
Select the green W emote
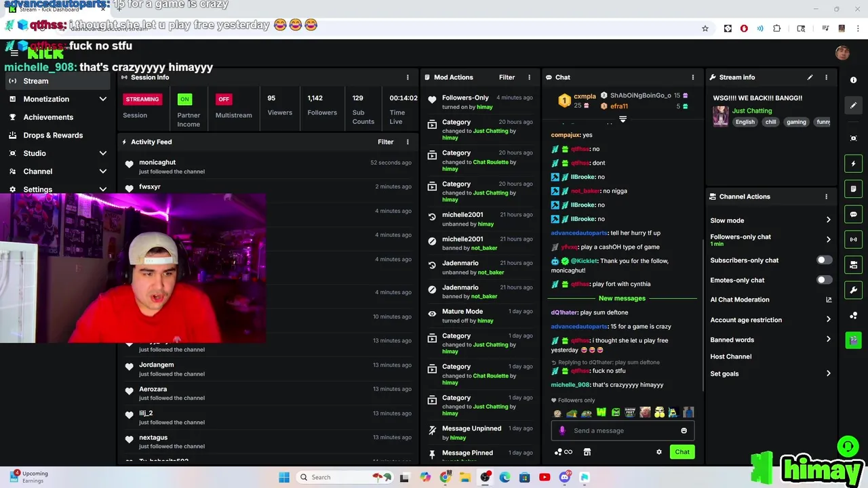click(x=601, y=412)
